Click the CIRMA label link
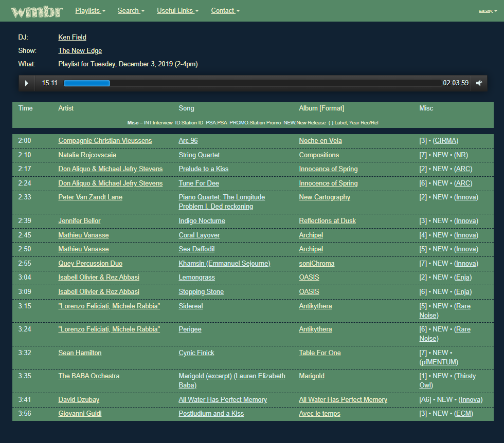504x443 pixels. click(x=445, y=141)
